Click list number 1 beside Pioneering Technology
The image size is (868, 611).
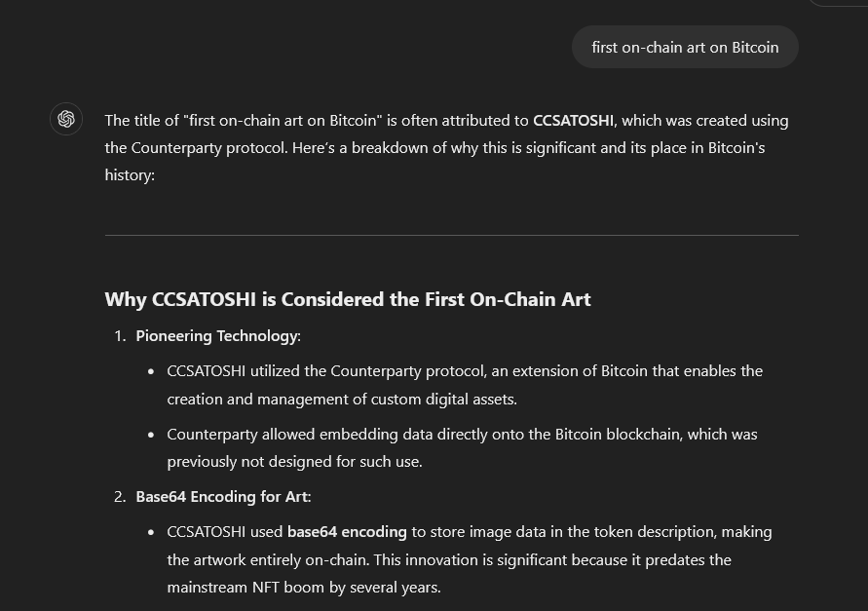click(x=120, y=336)
